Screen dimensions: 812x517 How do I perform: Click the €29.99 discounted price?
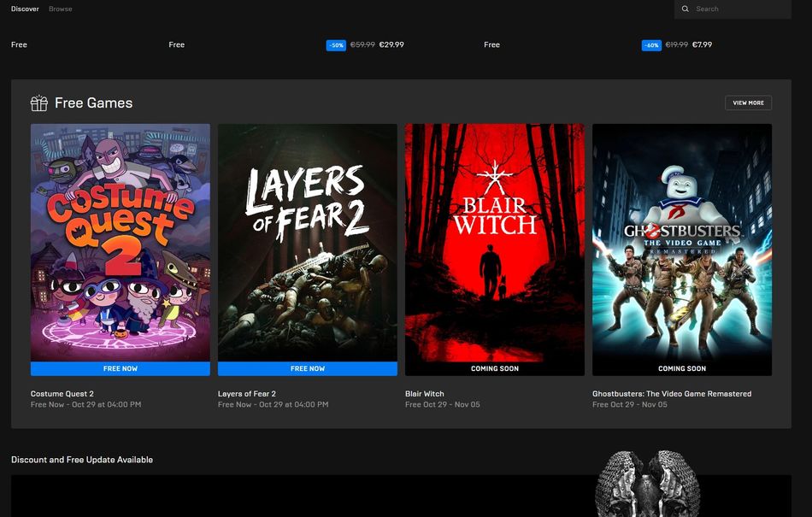pyautogui.click(x=391, y=45)
